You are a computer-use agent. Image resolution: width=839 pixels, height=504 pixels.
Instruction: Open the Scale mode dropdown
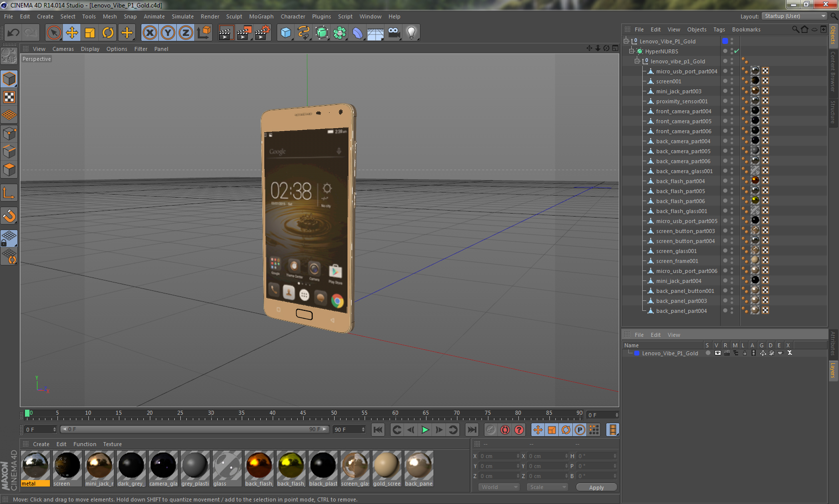point(547,487)
